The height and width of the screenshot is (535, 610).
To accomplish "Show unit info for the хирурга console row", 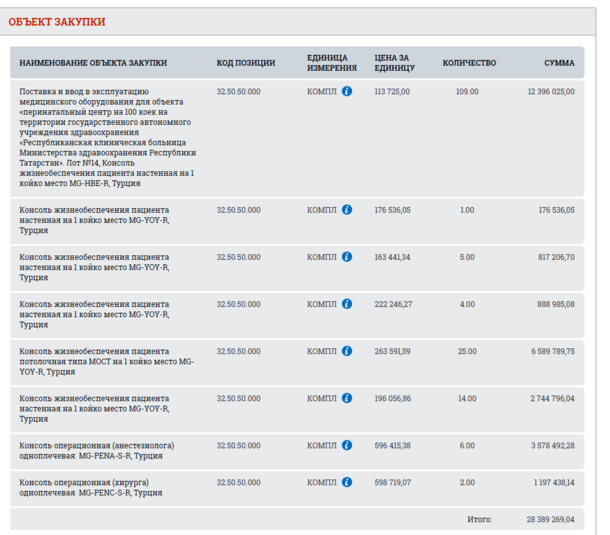I will tap(347, 482).
